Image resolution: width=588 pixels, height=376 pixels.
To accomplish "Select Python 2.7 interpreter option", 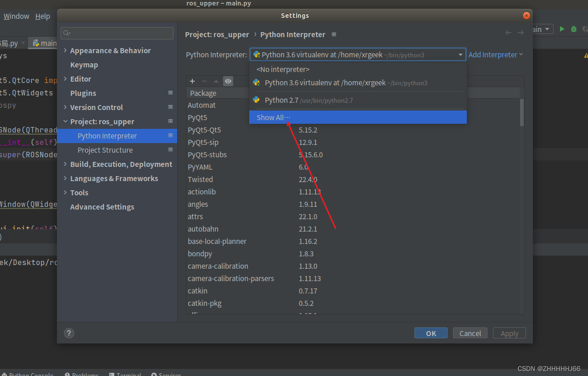I will [x=358, y=100].
